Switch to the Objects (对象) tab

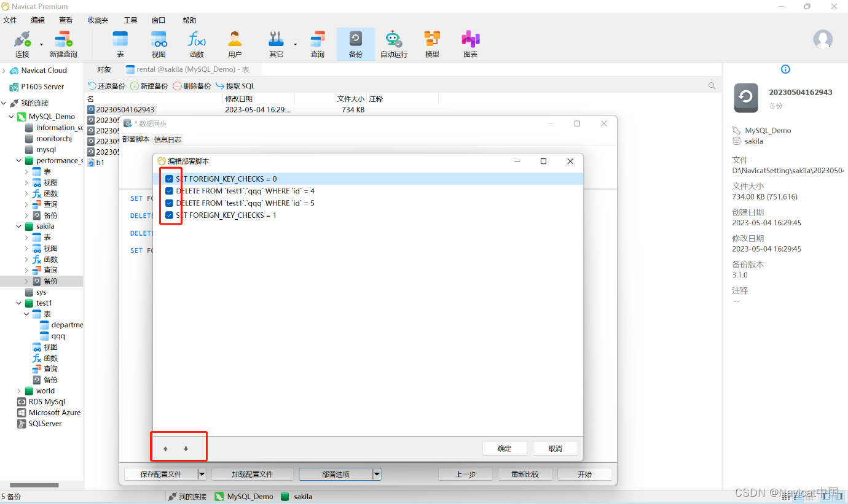tap(104, 69)
